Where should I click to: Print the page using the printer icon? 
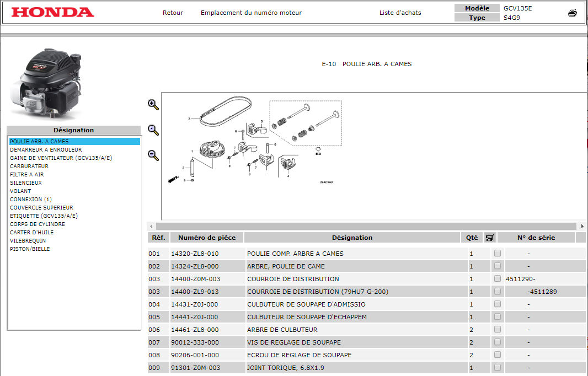click(x=572, y=13)
